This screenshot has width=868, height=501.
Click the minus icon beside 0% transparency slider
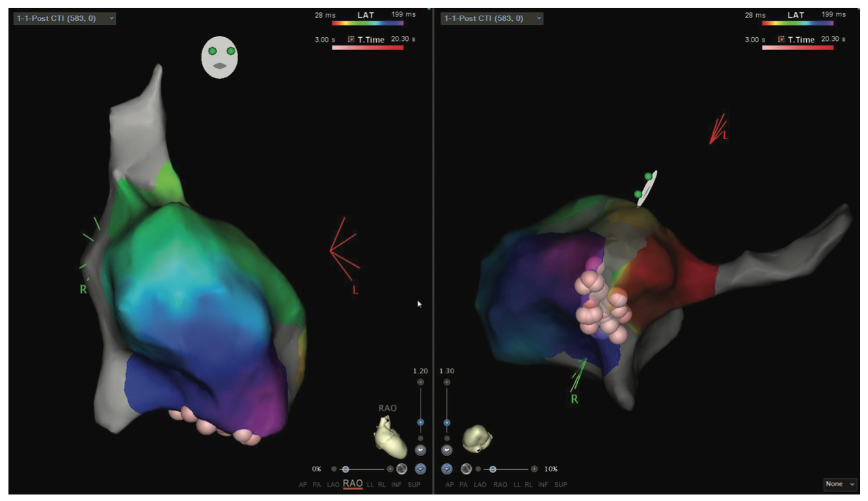(x=334, y=468)
